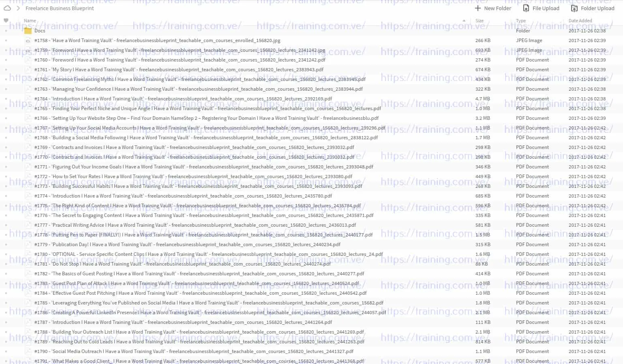This screenshot has width=623, height=364.
Task: Select file name #1788 'Building Your Outreach List'
Action: (x=199, y=332)
